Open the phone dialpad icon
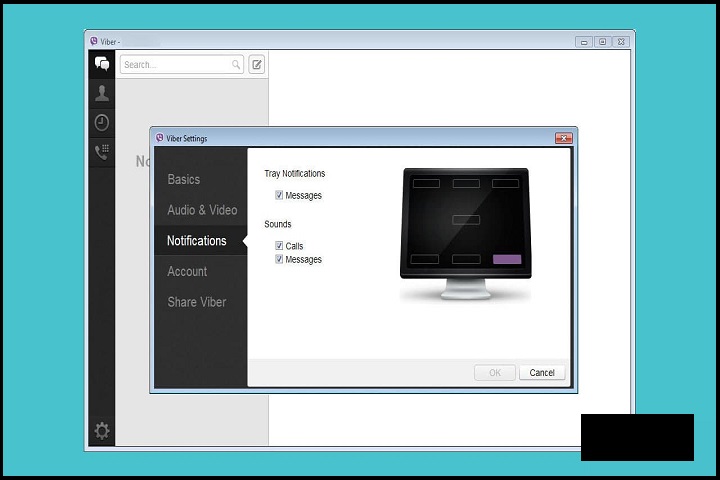 (102, 152)
